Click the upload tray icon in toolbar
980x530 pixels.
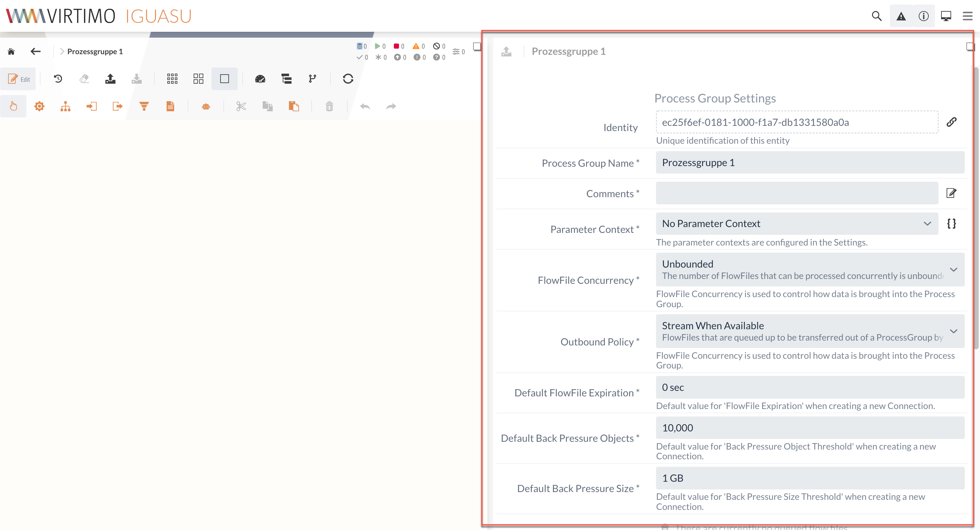pos(110,79)
